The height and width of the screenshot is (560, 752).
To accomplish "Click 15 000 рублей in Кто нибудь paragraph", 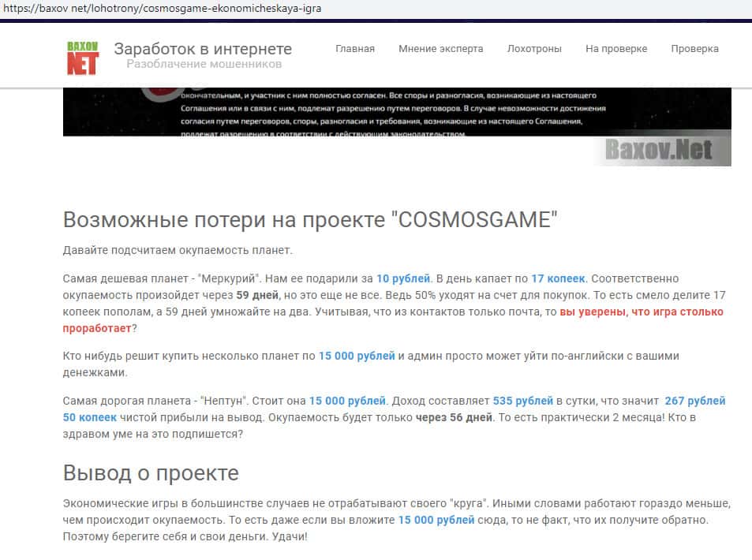I will 357,357.
